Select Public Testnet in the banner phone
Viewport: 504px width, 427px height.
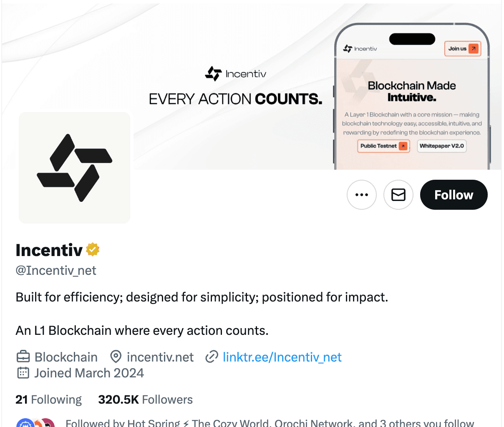point(383,146)
